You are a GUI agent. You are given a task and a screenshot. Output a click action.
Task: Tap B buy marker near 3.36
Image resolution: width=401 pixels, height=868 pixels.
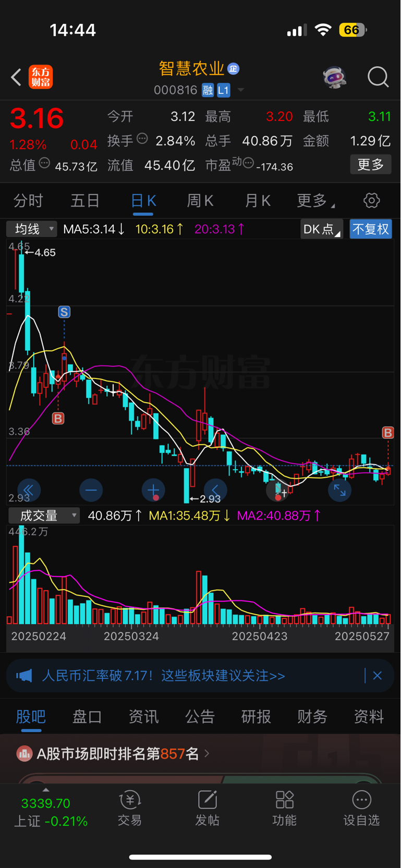coord(58,419)
